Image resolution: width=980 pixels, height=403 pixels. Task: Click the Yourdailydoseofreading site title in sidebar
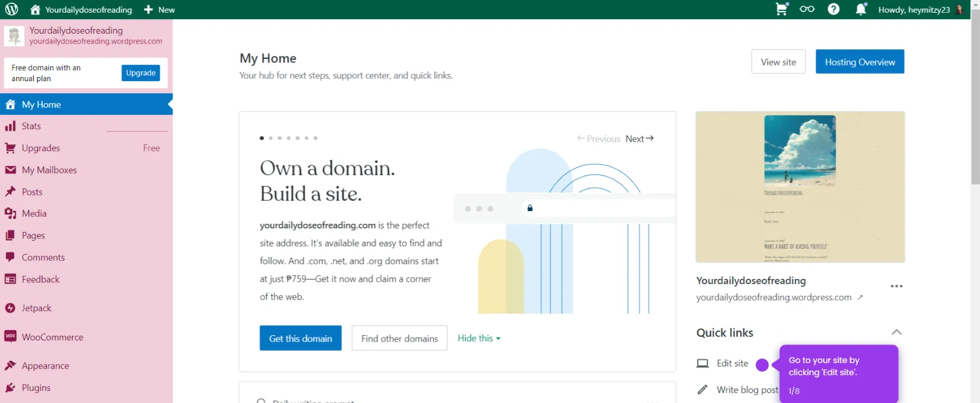[76, 30]
